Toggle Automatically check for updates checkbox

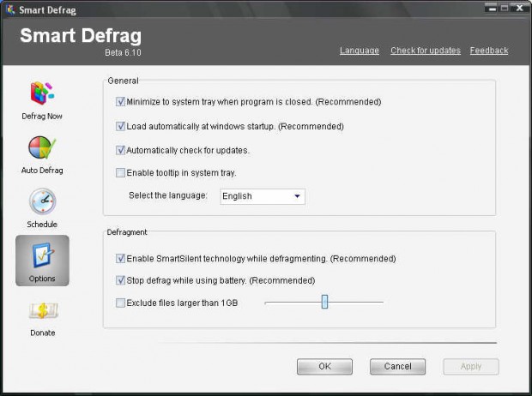[120, 150]
